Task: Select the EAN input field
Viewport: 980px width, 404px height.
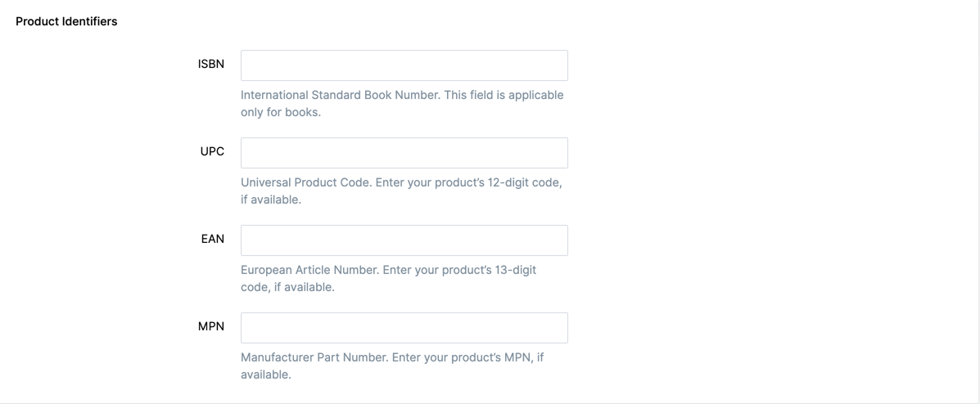Action: click(404, 240)
